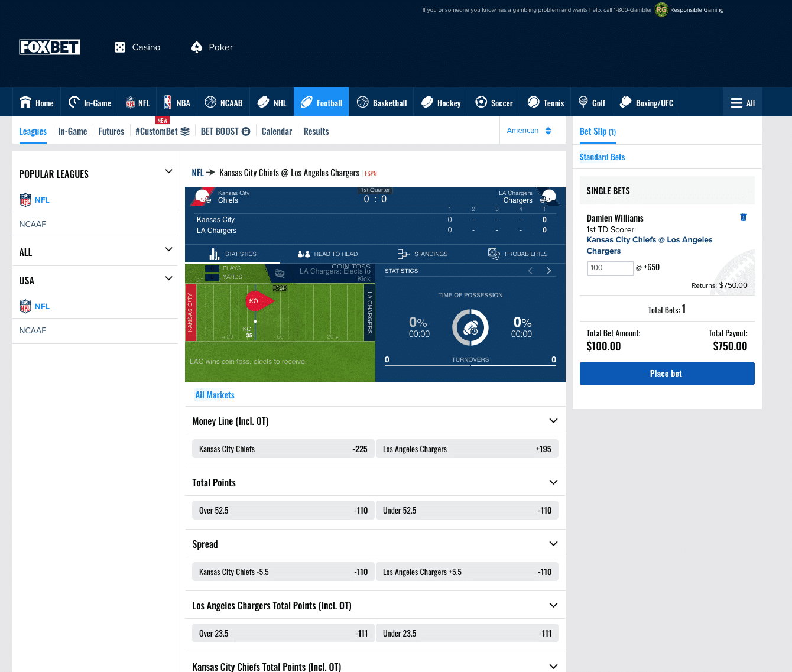Select Under 23.5 Chargers total points
792x672 pixels.
click(x=467, y=633)
